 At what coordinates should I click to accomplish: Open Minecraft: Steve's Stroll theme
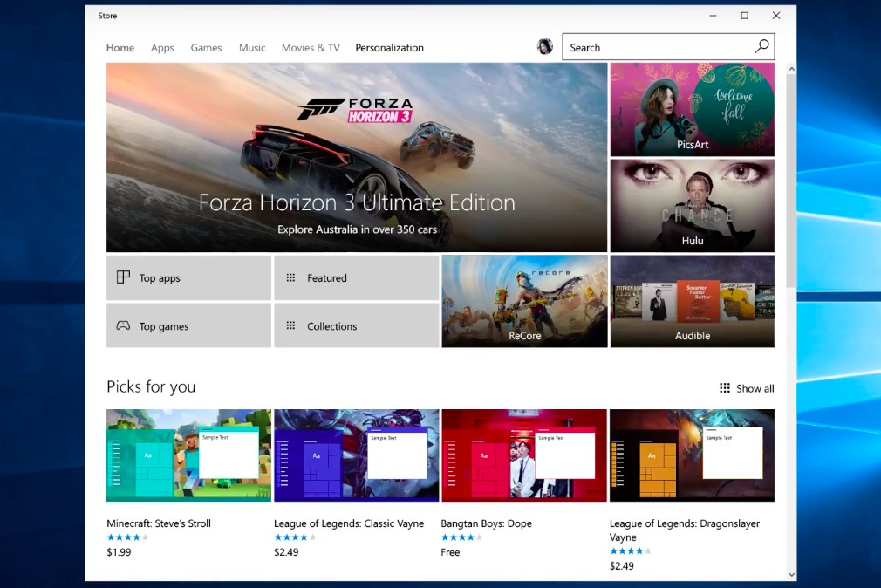188,455
